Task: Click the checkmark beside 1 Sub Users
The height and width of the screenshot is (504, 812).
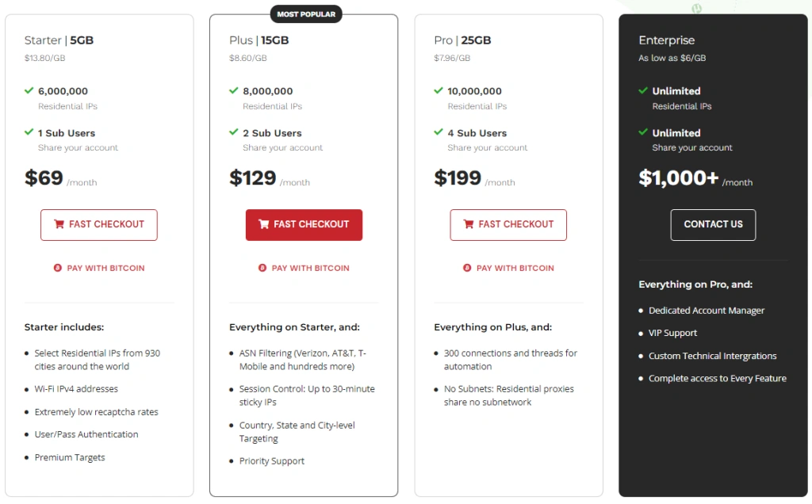Action: coord(30,132)
